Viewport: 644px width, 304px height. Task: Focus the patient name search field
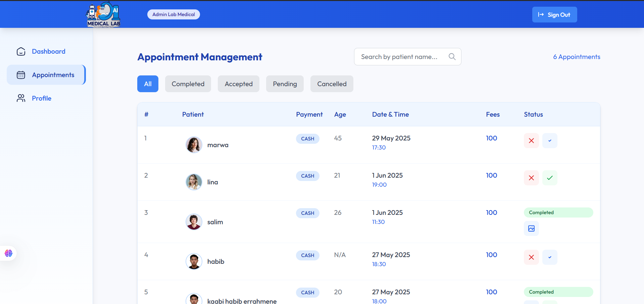click(399, 57)
